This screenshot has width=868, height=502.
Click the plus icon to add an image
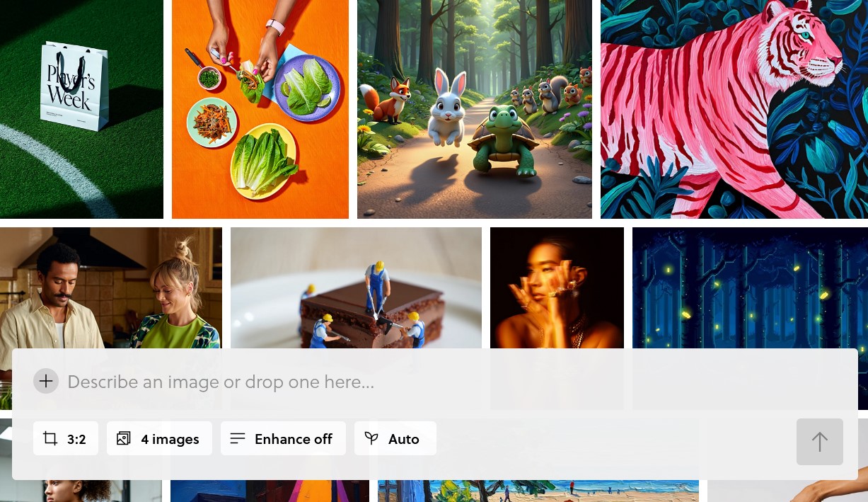(x=46, y=382)
